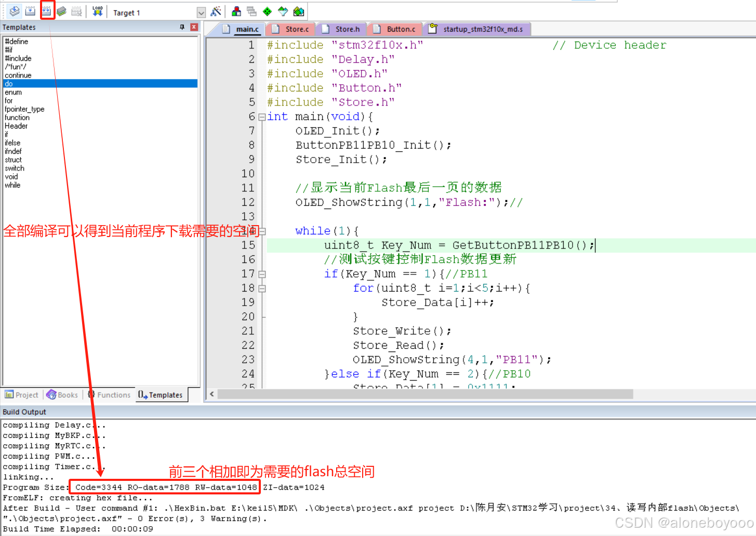Click the Stop build icon
Image resolution: width=756 pixels, height=536 pixels.
[x=76, y=11]
